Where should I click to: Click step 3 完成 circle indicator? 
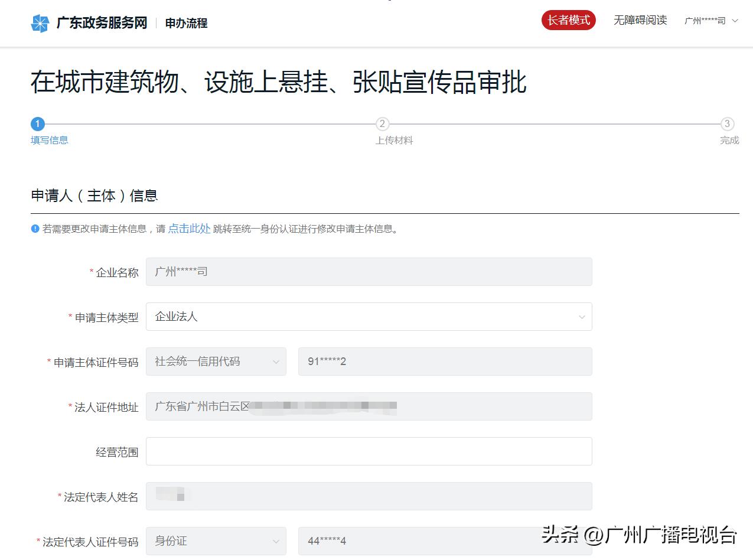pos(728,124)
